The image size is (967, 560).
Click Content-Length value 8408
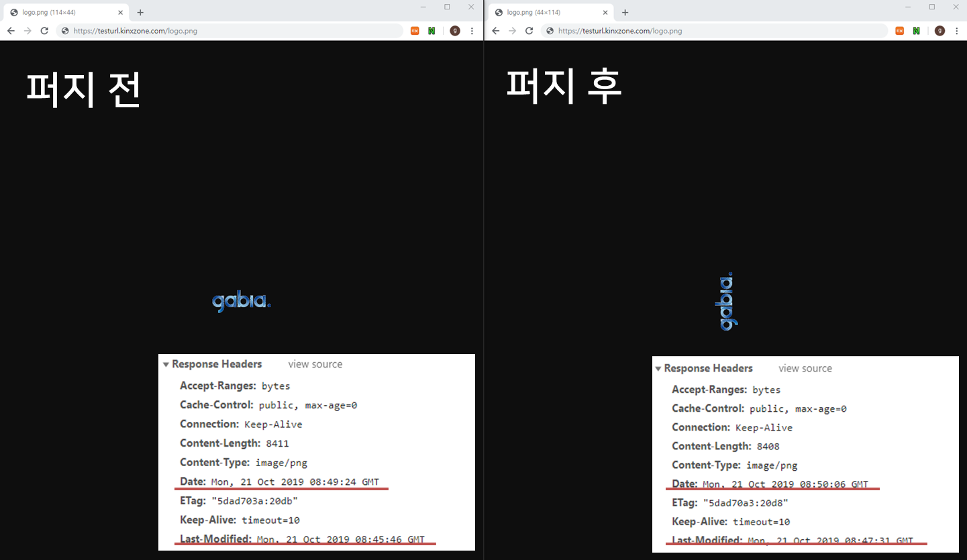coord(768,447)
